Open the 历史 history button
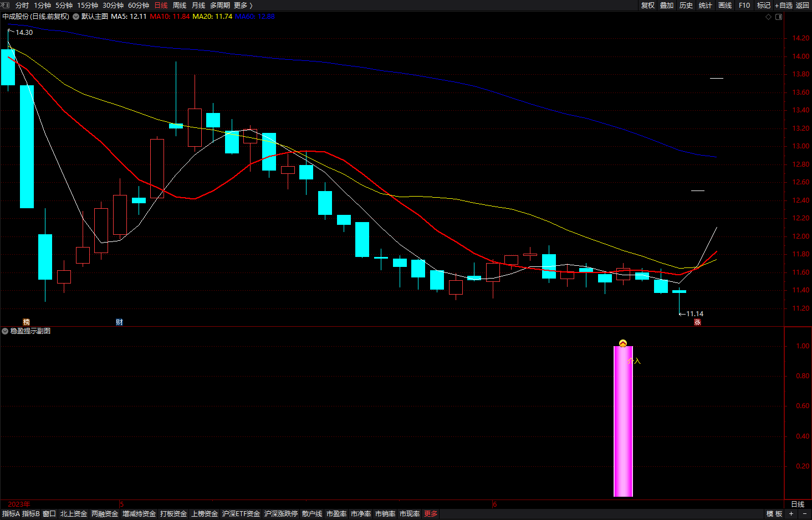Screen dimensions: 812x520 pyautogui.click(x=686, y=6)
